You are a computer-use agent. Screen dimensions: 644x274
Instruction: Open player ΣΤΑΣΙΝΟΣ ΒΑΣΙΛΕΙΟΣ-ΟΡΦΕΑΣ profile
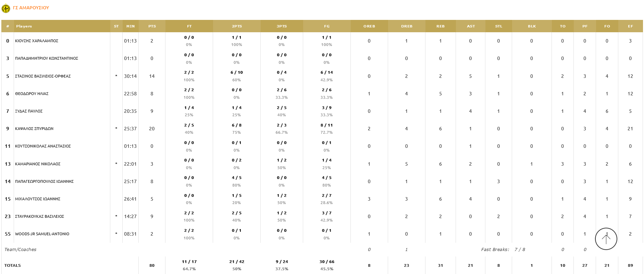(43, 76)
